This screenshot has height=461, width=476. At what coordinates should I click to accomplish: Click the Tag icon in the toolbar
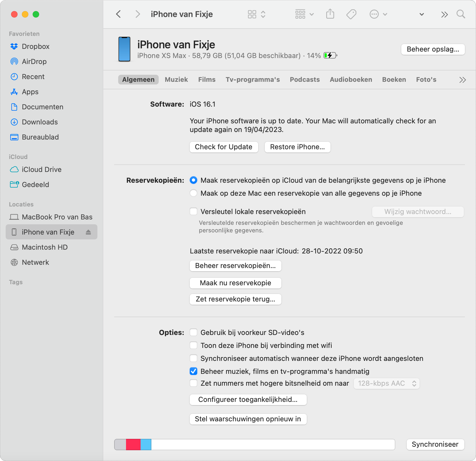[x=351, y=14]
